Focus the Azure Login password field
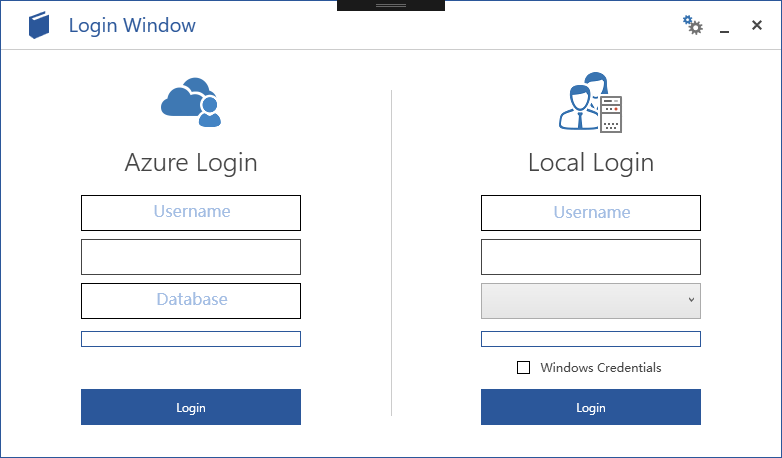The height and width of the screenshot is (458, 782). pyautogui.click(x=191, y=257)
